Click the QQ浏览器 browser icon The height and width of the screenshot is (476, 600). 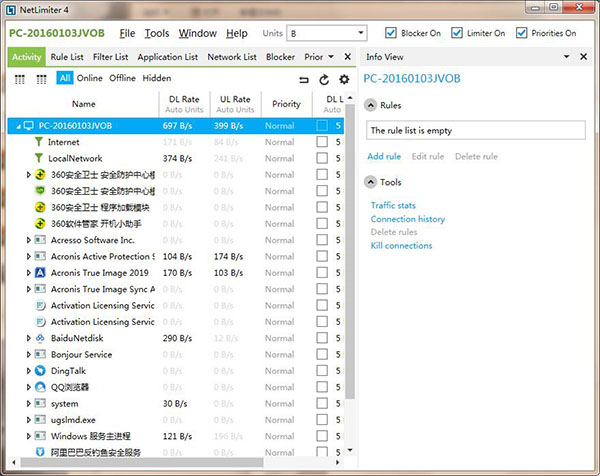[40, 387]
